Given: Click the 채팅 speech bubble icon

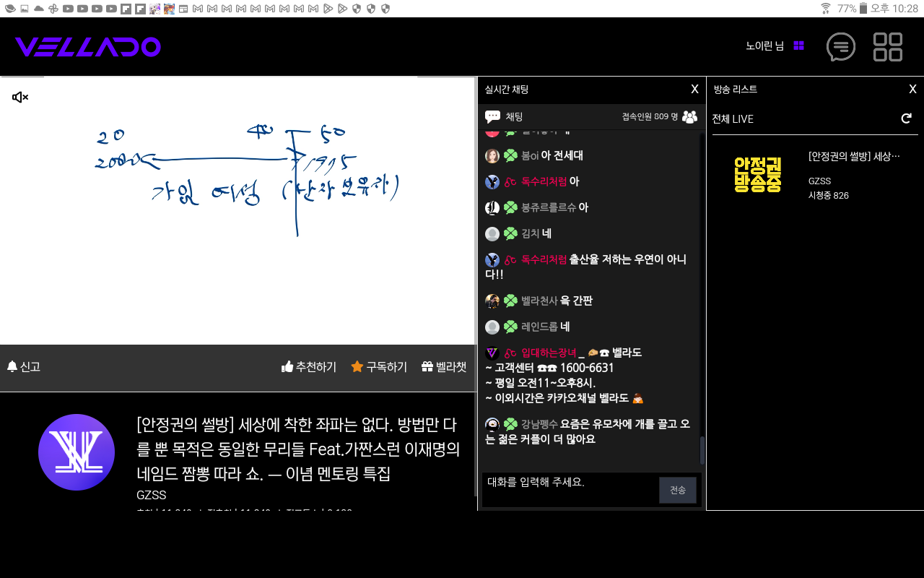Looking at the screenshot, I should pyautogui.click(x=493, y=116).
